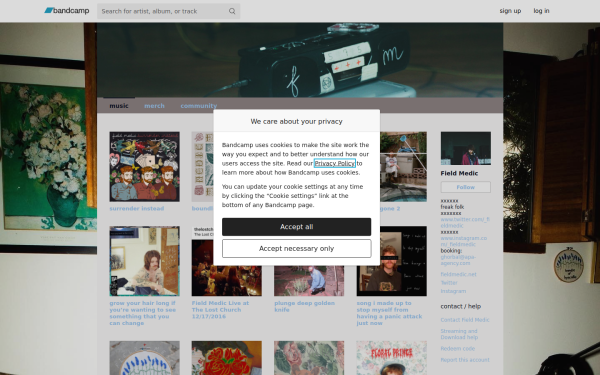
Task: Switch to the community tab
Action: (x=199, y=106)
